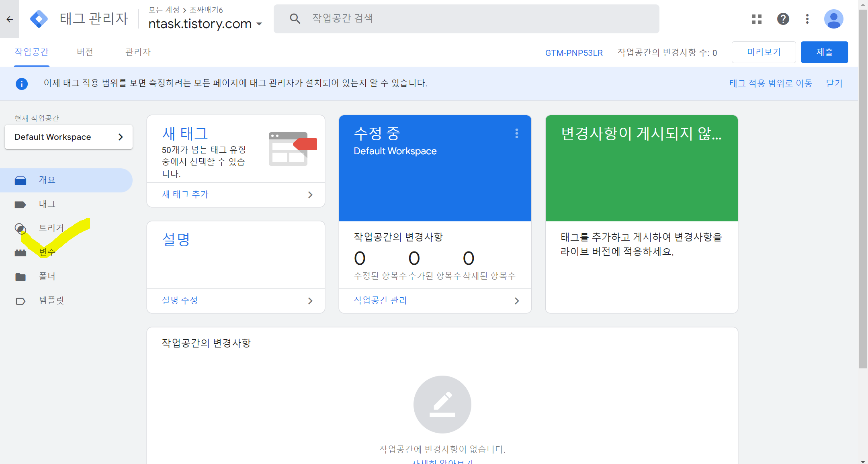The height and width of the screenshot is (464, 868).
Task: Open 변수 from the sidebar
Action: pyautogui.click(x=47, y=252)
